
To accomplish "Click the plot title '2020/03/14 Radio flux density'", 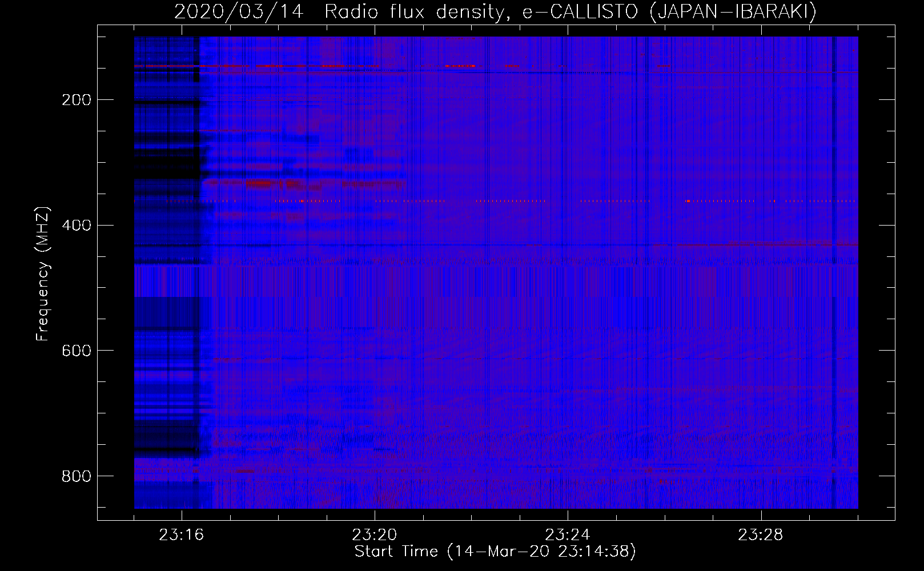I will pyautogui.click(x=341, y=12).
